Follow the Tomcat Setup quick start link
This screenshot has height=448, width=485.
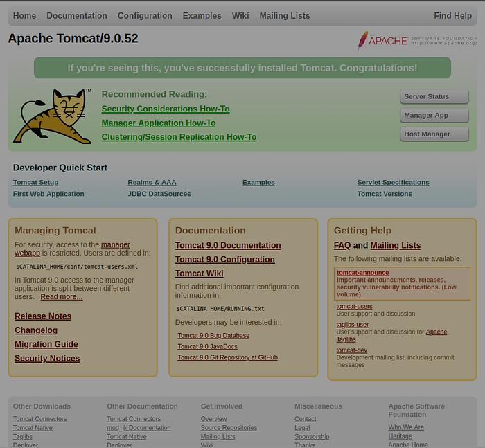point(35,183)
